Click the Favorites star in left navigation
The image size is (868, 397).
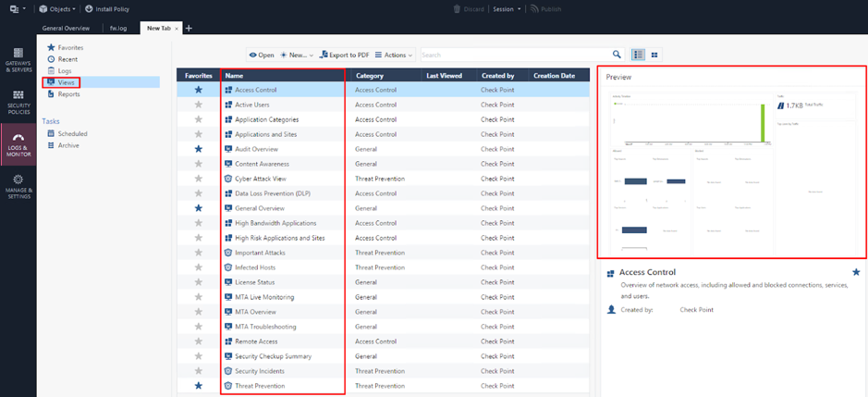coord(51,48)
